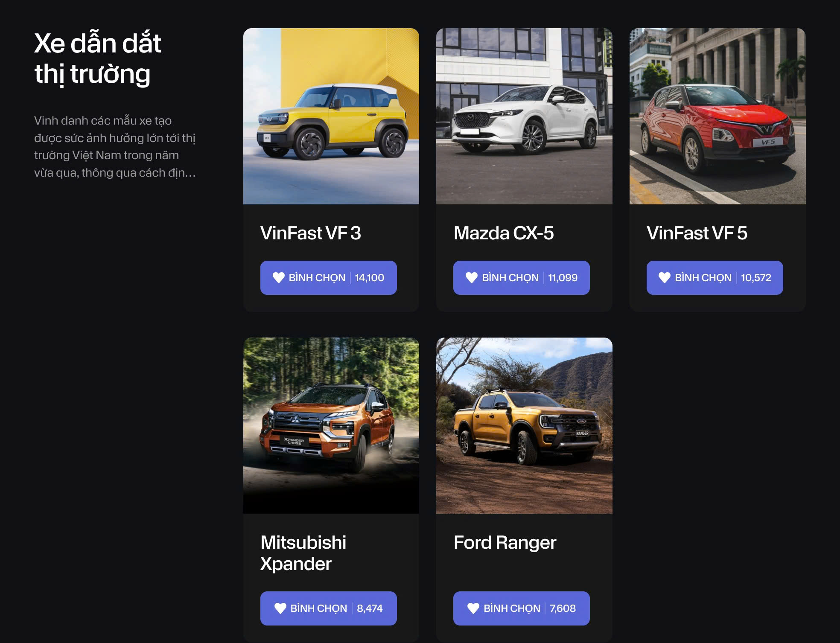Open the orange Mitsubishi Xpander Cross photo
The image size is (840, 643).
[x=331, y=425]
